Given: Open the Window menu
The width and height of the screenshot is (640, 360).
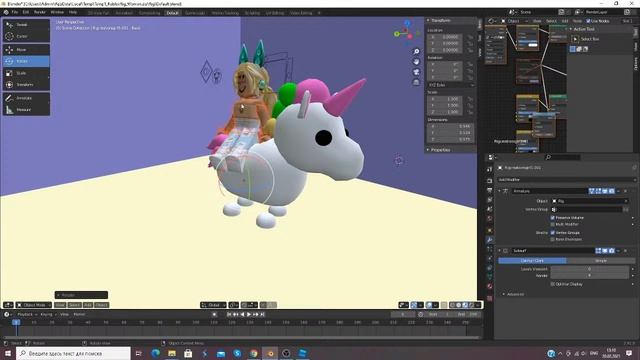Looking at the screenshot, I should click(x=57, y=12).
